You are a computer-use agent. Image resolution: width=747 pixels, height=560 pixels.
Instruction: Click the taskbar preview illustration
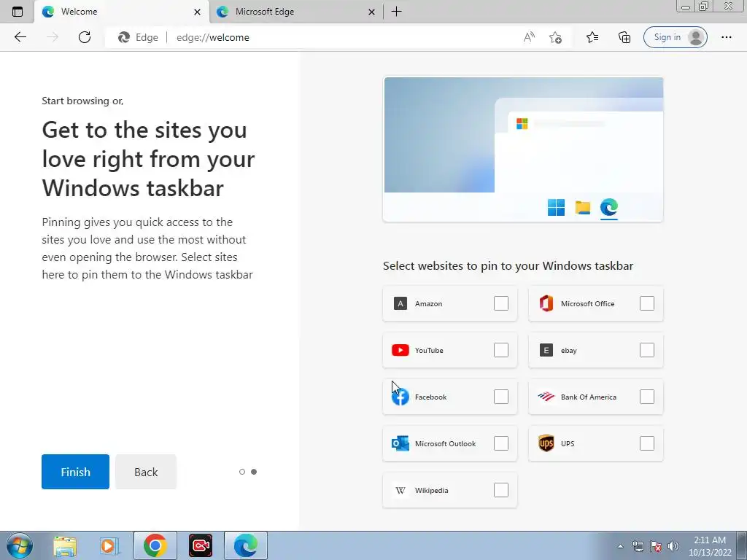point(523,149)
